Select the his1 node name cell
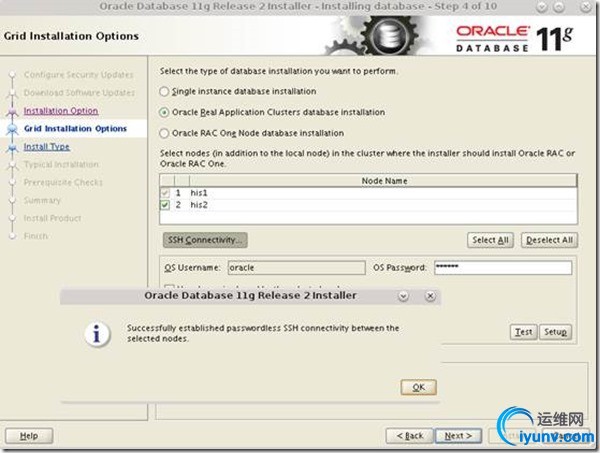 [383, 193]
